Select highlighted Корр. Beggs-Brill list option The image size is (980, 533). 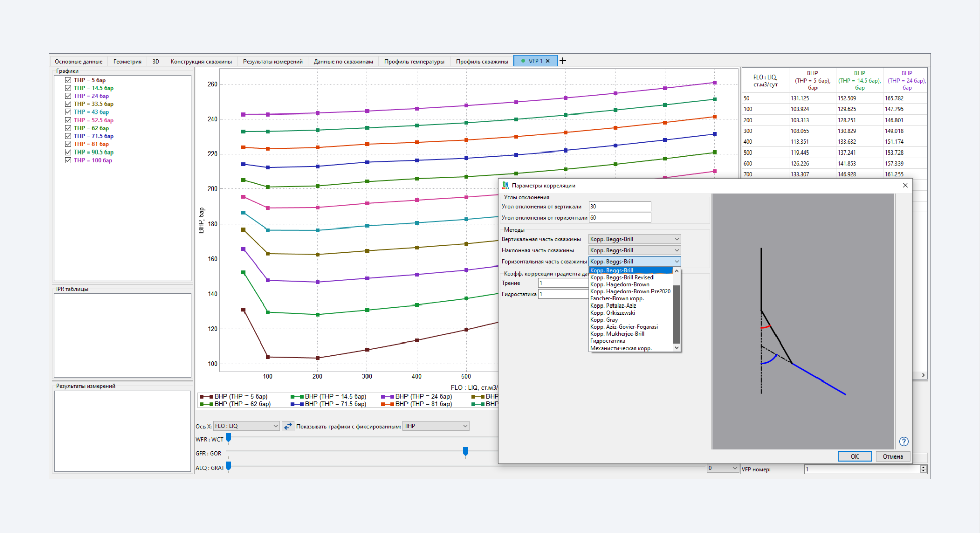(631, 270)
